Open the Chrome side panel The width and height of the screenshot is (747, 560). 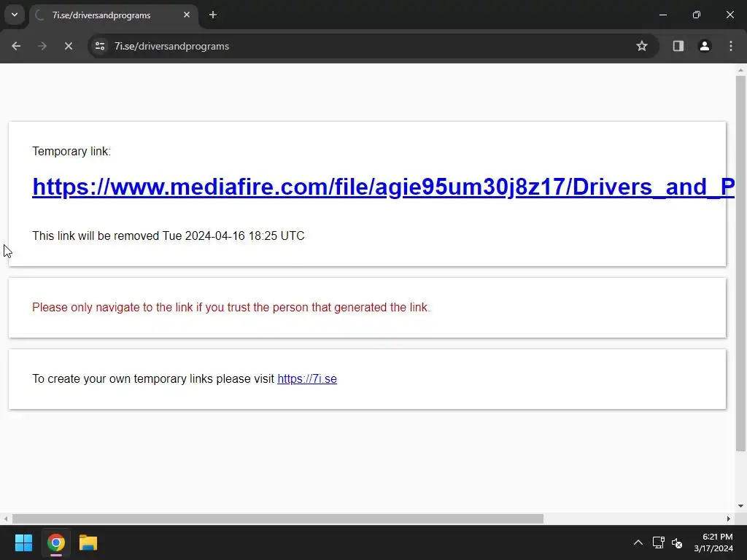[x=678, y=46]
